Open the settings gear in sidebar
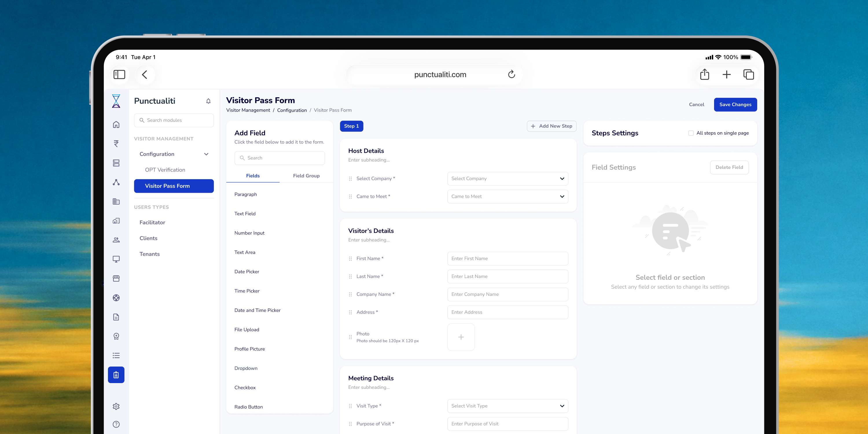The height and width of the screenshot is (434, 868). pos(116,407)
